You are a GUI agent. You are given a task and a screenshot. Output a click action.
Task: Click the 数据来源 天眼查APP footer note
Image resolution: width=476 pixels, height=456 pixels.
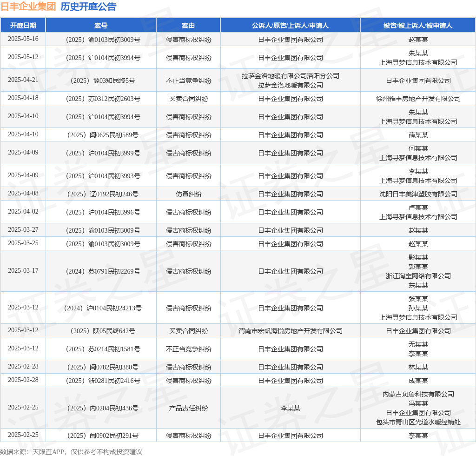[71, 452]
